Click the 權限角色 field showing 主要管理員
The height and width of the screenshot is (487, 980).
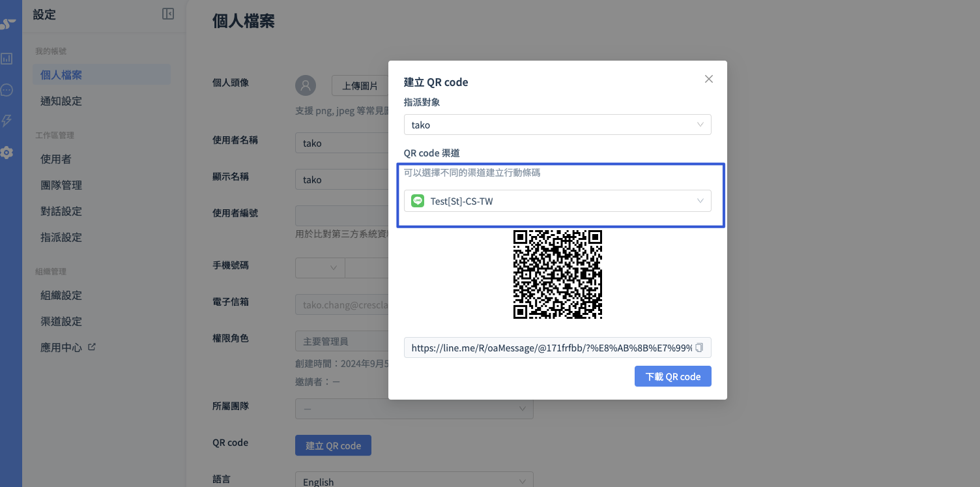pos(342,341)
